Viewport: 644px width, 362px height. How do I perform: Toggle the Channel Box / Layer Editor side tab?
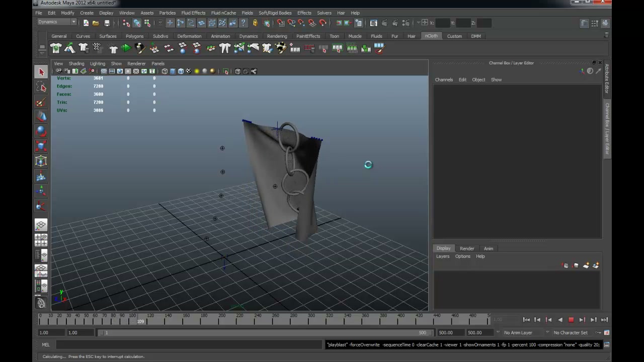click(x=607, y=128)
